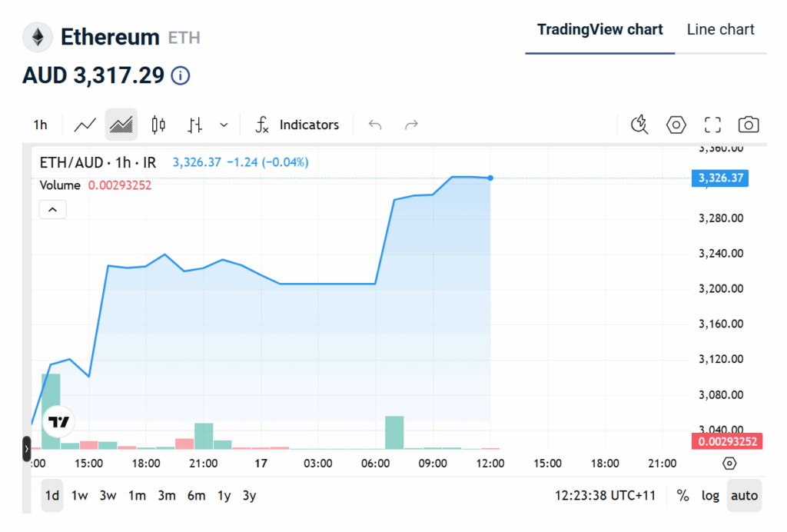
Task: Enter fullscreen mode on the chart
Action: [712, 124]
